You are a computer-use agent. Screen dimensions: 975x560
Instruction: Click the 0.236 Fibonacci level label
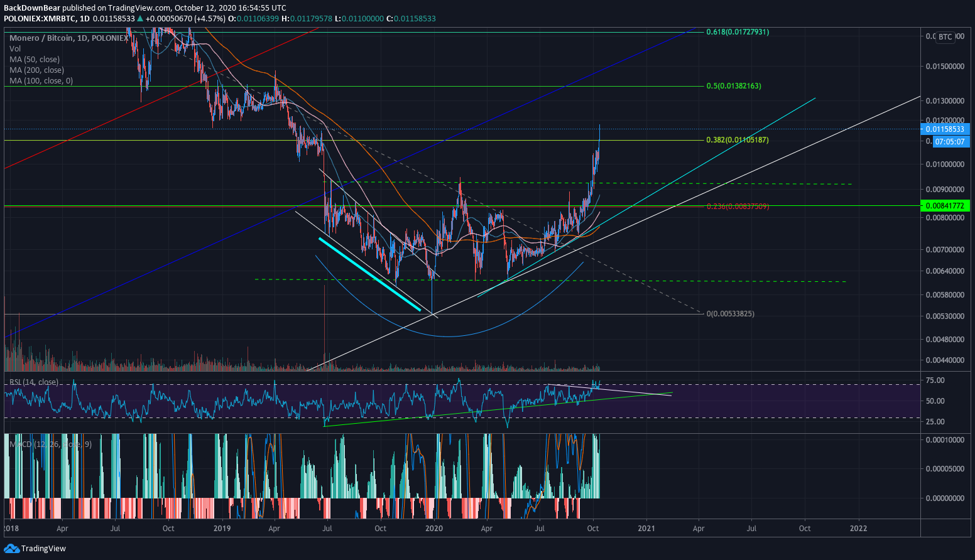[738, 207]
